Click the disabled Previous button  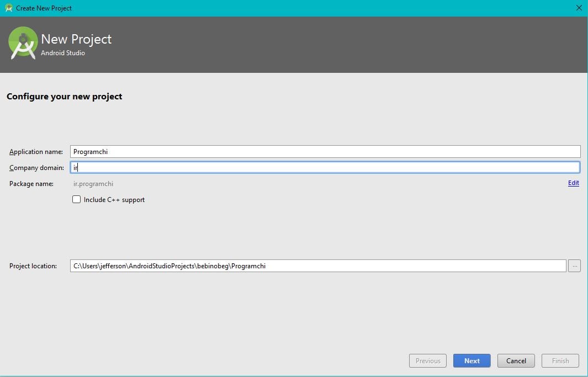point(428,360)
